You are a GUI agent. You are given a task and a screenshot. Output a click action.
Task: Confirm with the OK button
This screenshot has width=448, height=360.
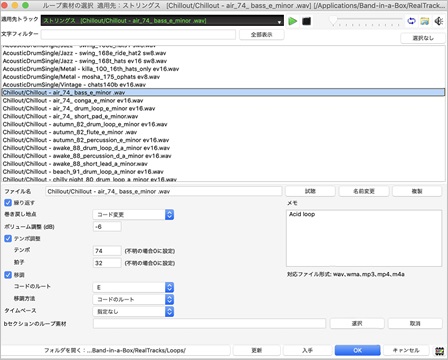tap(357, 350)
